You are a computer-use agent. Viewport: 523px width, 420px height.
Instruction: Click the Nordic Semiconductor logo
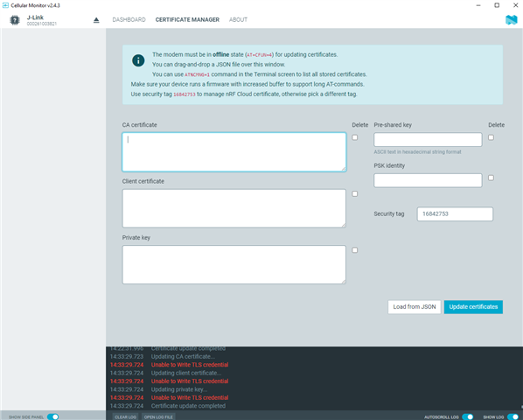point(511,19)
